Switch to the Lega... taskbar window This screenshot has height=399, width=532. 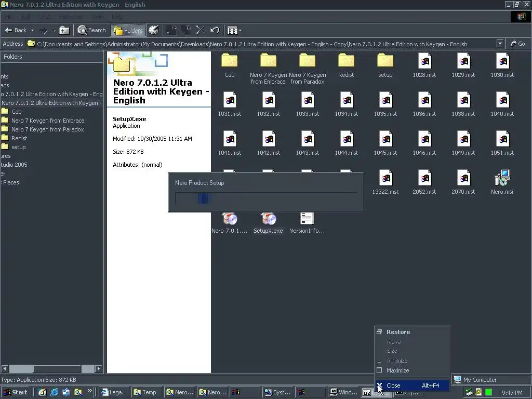[115, 392]
